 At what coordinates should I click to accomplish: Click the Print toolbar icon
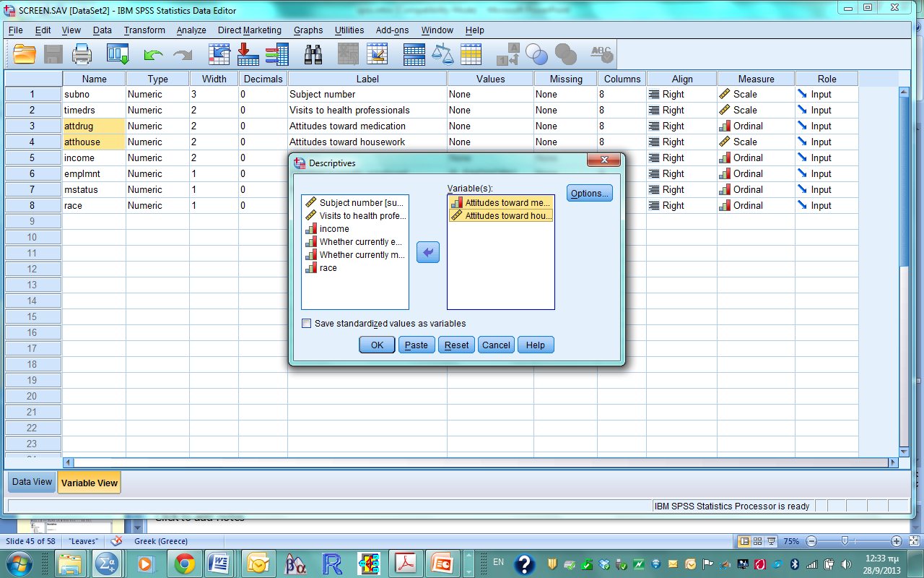tap(81, 53)
